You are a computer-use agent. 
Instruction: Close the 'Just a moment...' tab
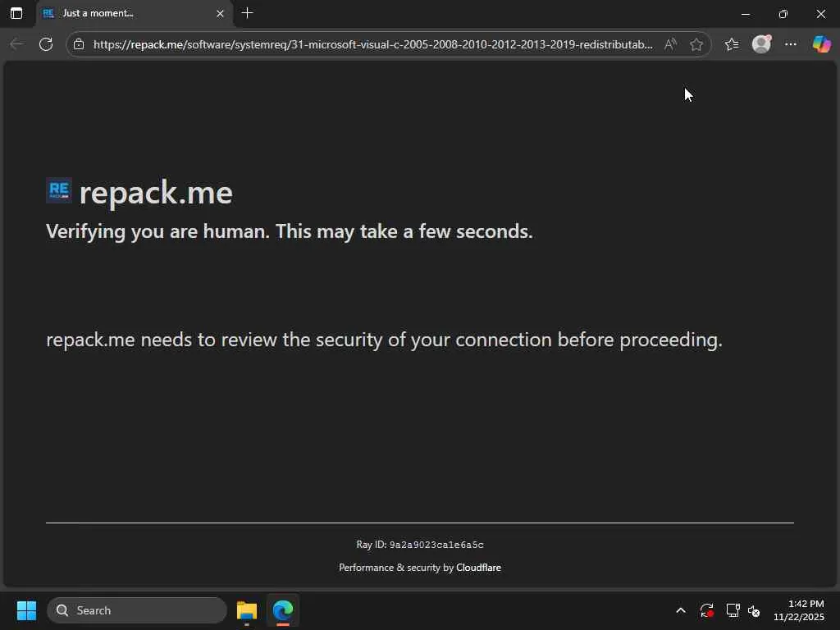[220, 13]
